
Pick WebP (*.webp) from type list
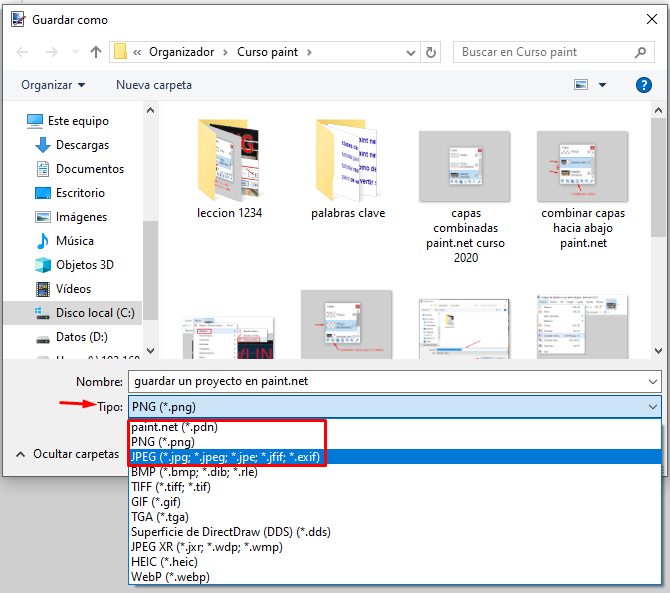pos(172,576)
